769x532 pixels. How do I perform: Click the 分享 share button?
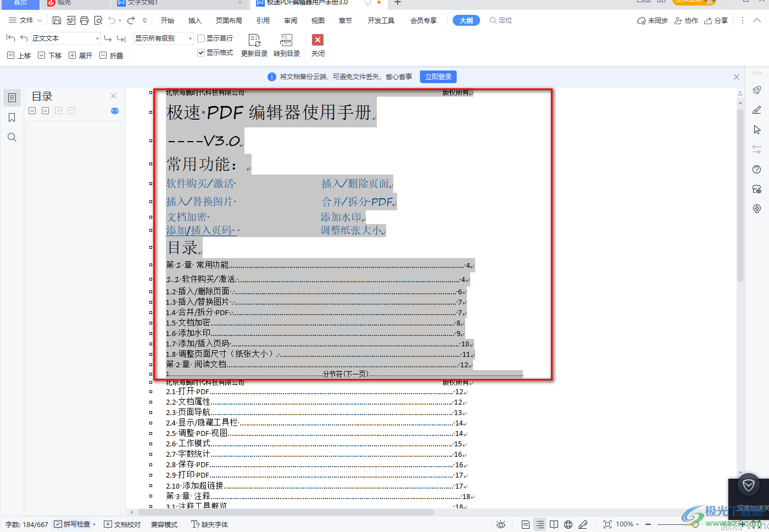point(716,20)
